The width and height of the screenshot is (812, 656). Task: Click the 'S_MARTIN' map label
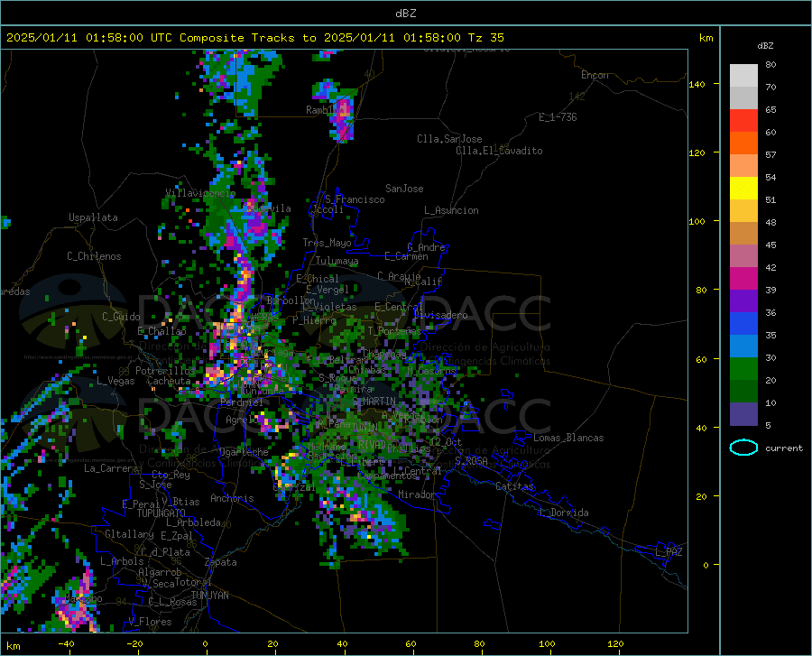[374, 402]
